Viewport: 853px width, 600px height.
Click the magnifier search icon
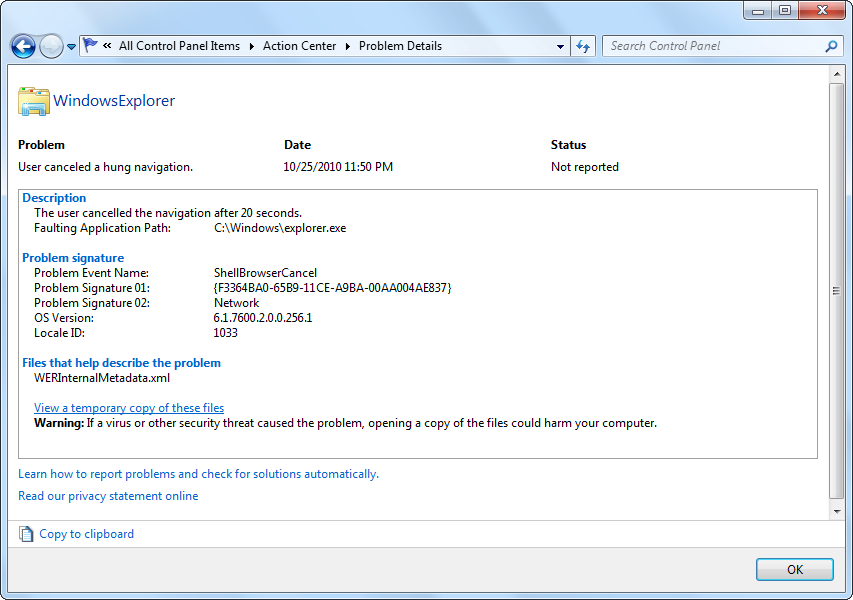[x=831, y=46]
